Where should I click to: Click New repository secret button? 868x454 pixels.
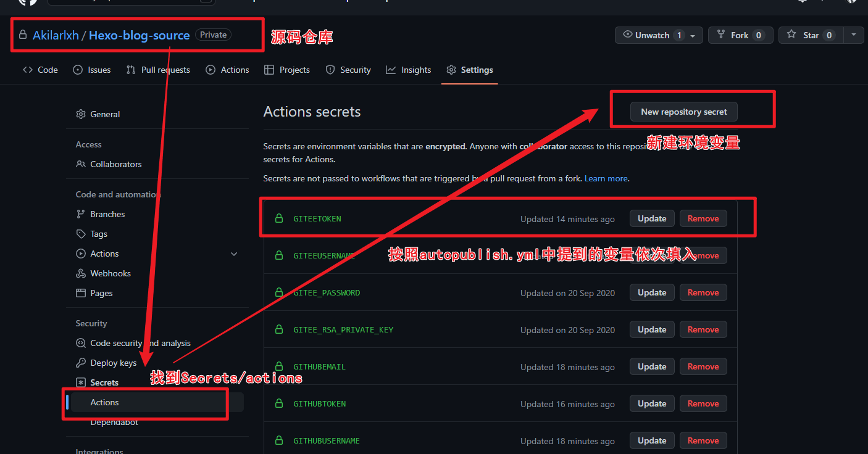683,112
